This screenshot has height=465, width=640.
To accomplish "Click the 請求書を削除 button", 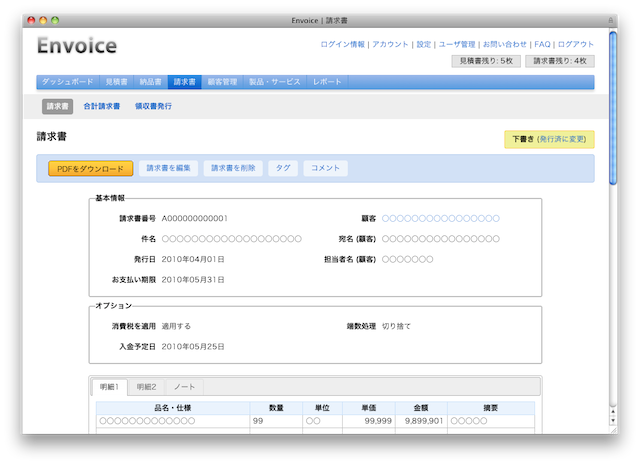I will pos(234,168).
